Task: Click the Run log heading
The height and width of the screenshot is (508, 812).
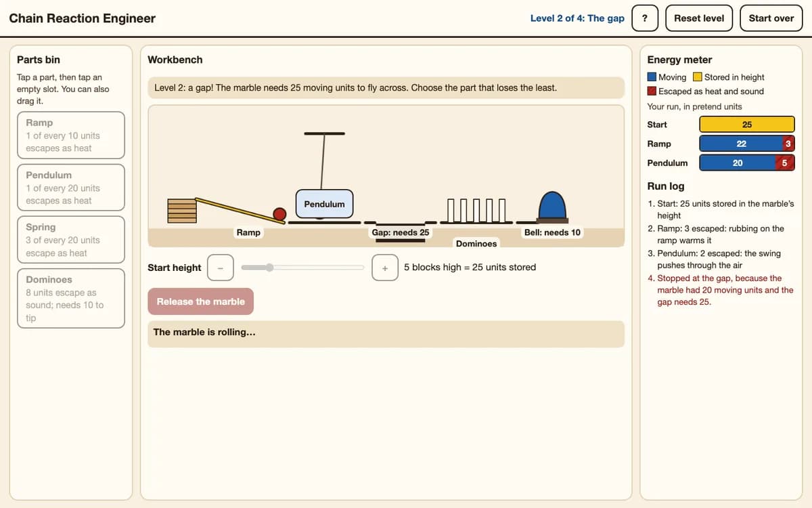Action: click(x=666, y=186)
